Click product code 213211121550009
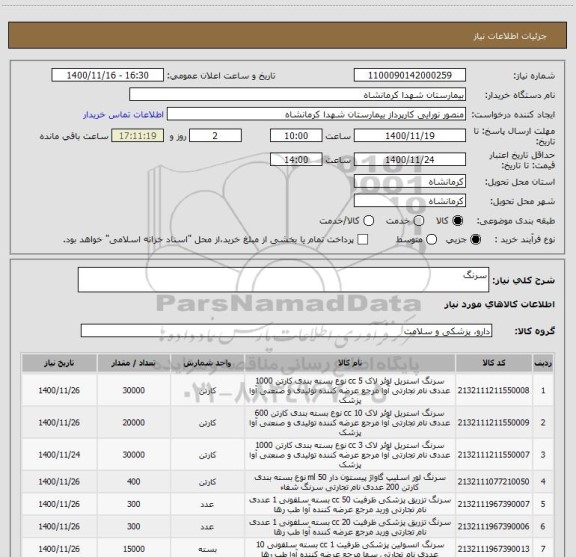Viewport: 576px width, 557px height. point(493,423)
